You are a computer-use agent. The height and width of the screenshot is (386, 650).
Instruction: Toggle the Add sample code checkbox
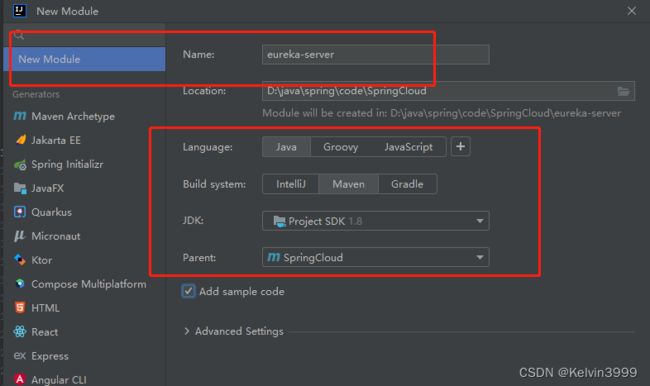[x=188, y=291]
